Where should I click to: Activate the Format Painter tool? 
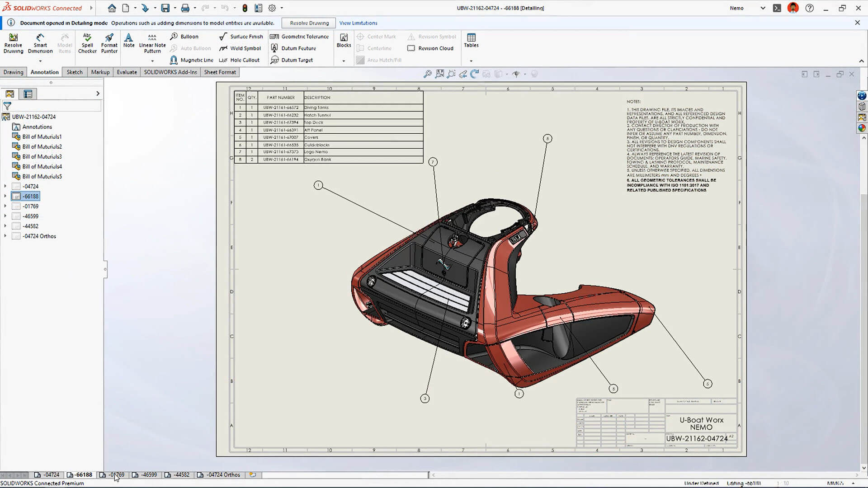pyautogui.click(x=109, y=43)
